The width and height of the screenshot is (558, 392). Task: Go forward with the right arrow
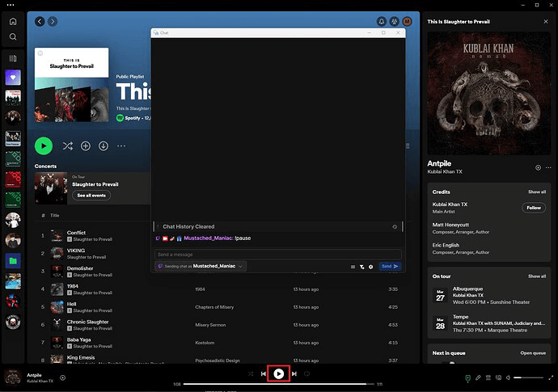[x=53, y=21]
